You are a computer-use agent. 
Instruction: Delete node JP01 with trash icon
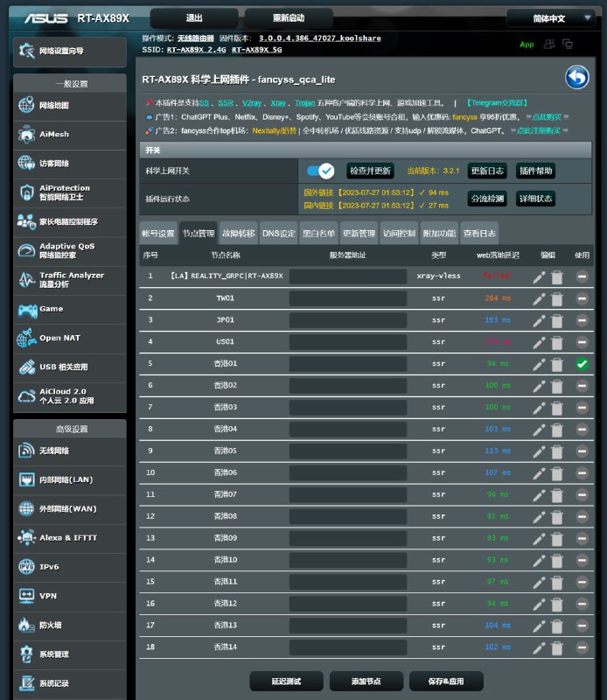[x=557, y=320]
